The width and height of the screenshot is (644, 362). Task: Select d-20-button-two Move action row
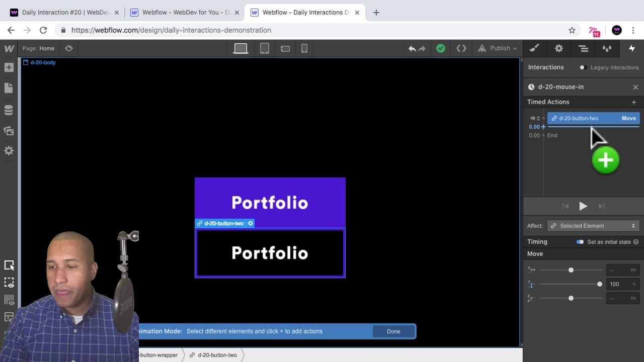point(593,118)
